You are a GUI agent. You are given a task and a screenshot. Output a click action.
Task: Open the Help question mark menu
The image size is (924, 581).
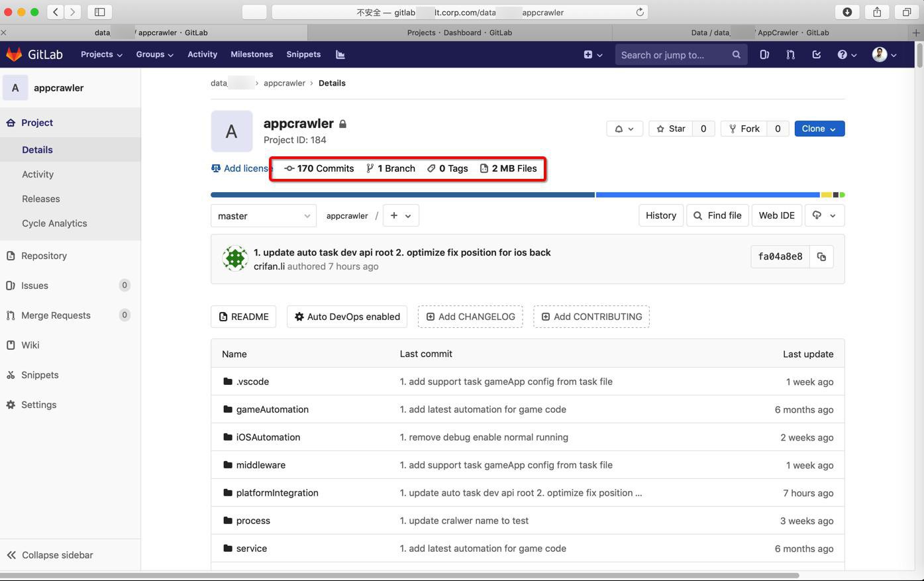click(x=847, y=55)
